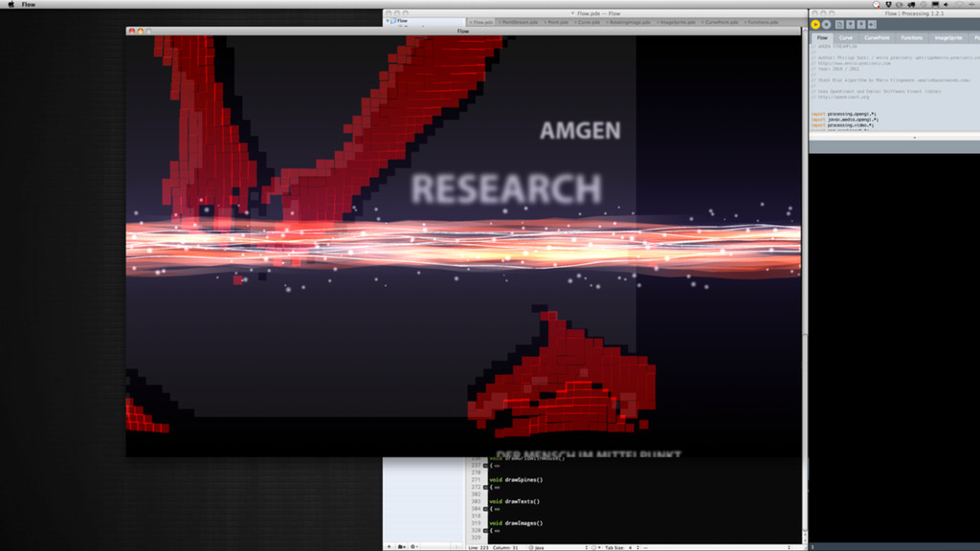Switch to the Curve tab in Processing
980x551 pixels.
click(846, 38)
